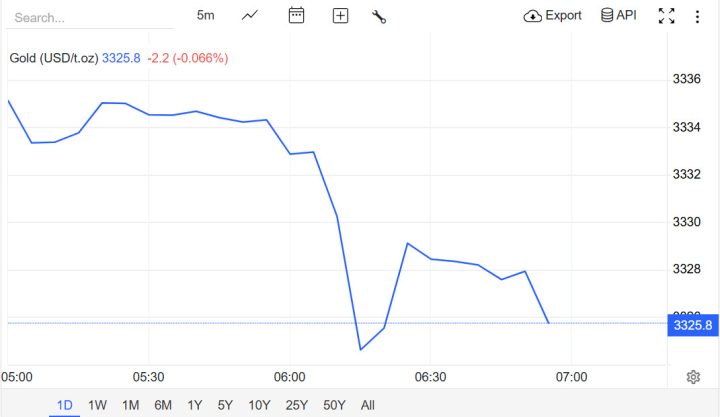Switch to the 1W time range

(x=97, y=405)
